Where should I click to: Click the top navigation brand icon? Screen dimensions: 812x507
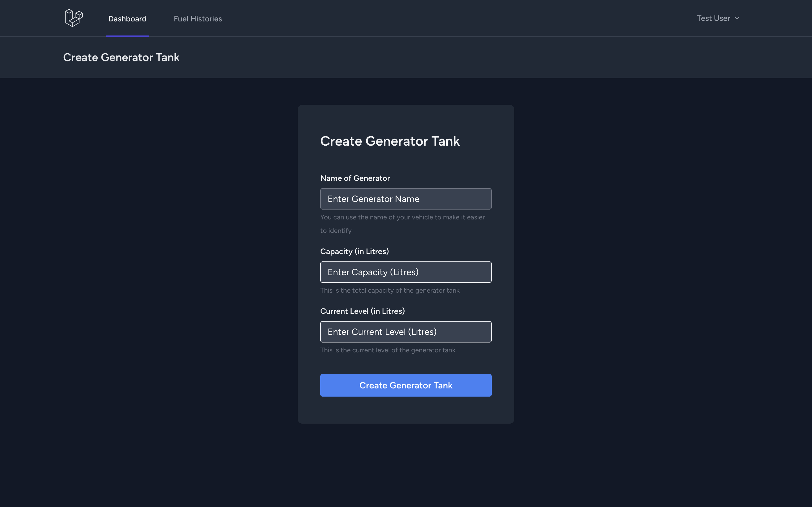pyautogui.click(x=74, y=17)
